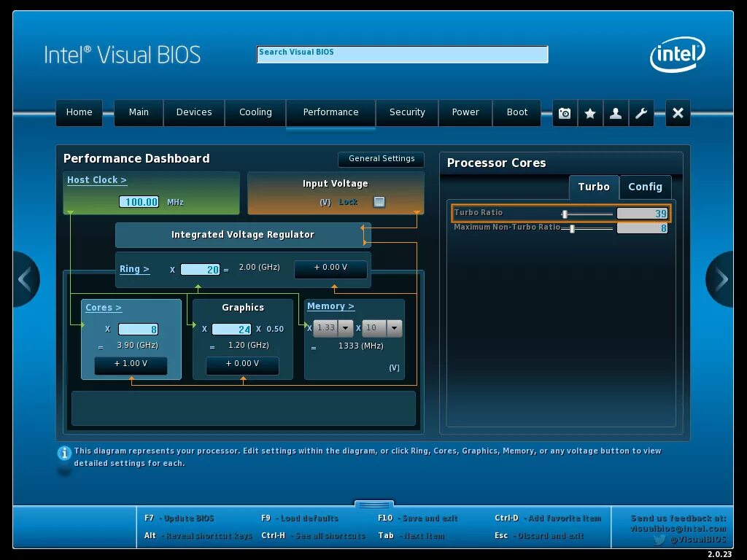Viewport: 747px width, 560px height.
Task: Click the Graphics block heading
Action: (x=242, y=308)
